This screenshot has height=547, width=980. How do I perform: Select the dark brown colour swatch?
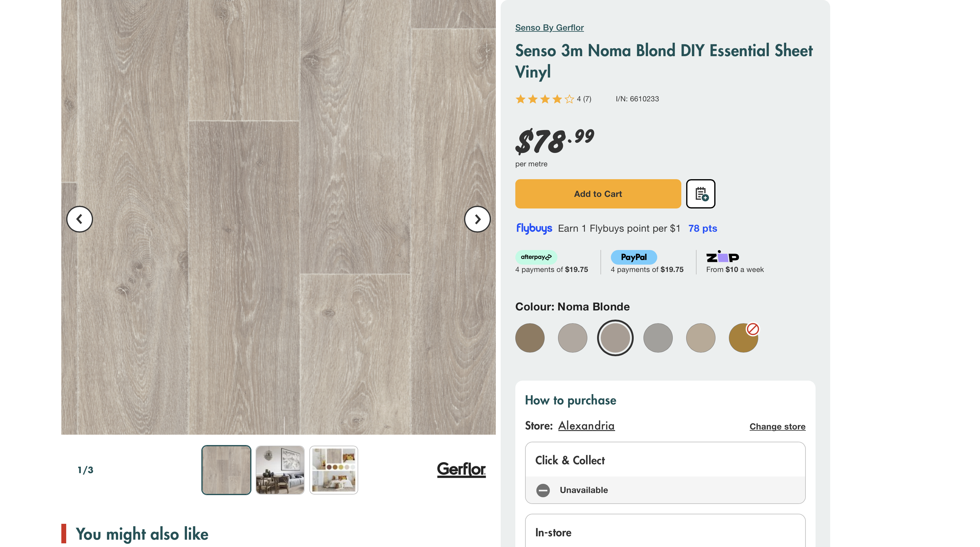530,338
